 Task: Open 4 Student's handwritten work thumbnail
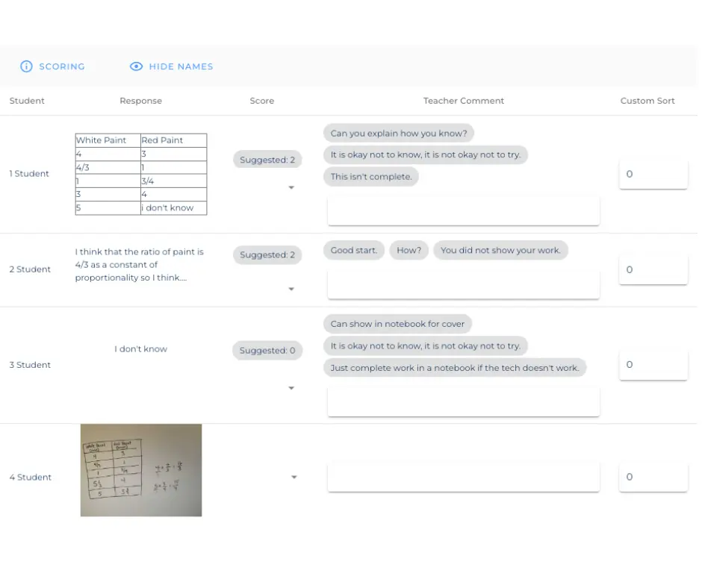coord(140,470)
